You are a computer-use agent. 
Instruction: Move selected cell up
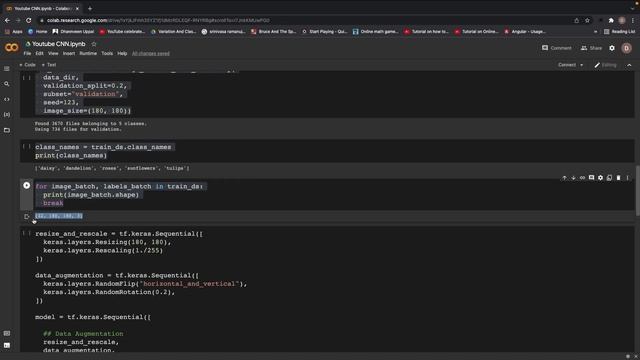point(564,178)
